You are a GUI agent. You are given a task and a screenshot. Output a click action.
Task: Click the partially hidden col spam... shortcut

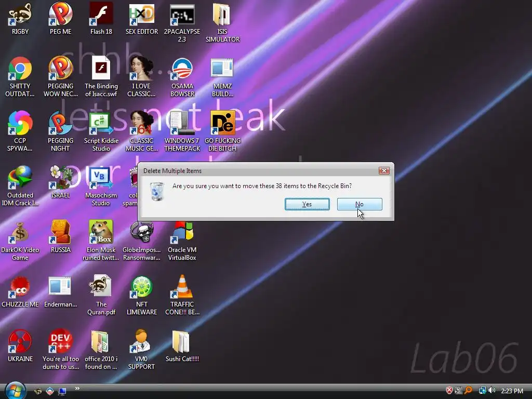(x=133, y=187)
